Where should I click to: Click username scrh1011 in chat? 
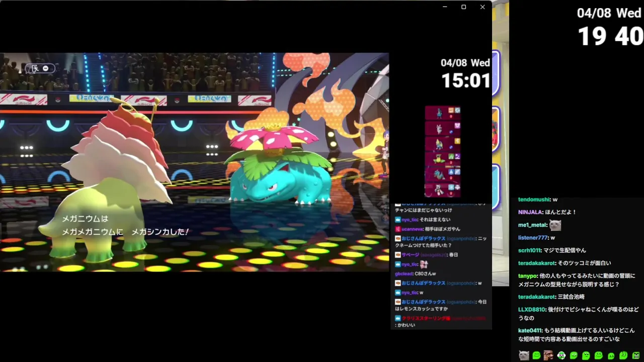(x=530, y=250)
